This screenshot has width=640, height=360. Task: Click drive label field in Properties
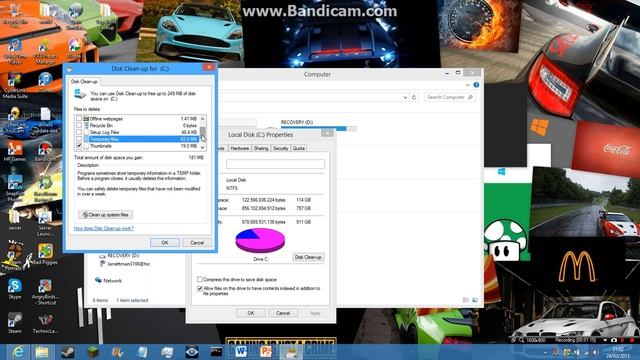276,164
